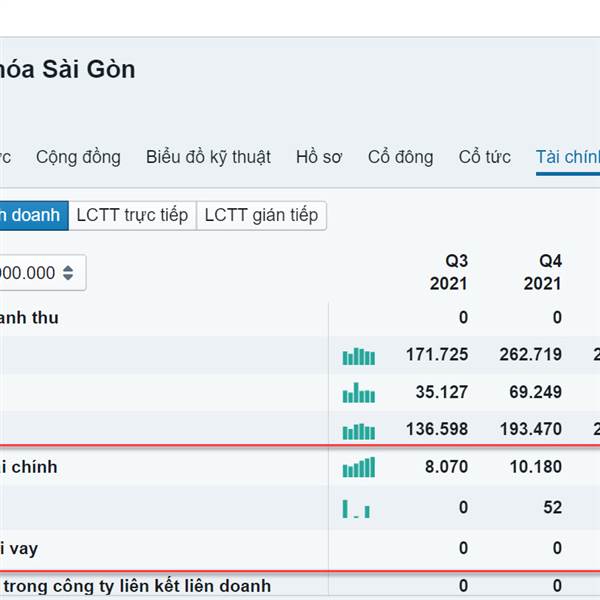The height and width of the screenshot is (600, 600).
Task: Select the 'trong công ty liên kết liên doanh' row
Action: click(137, 586)
